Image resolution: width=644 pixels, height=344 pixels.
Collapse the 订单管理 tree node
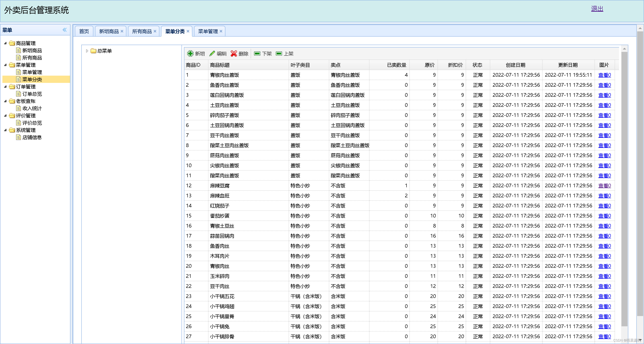pyautogui.click(x=5, y=87)
